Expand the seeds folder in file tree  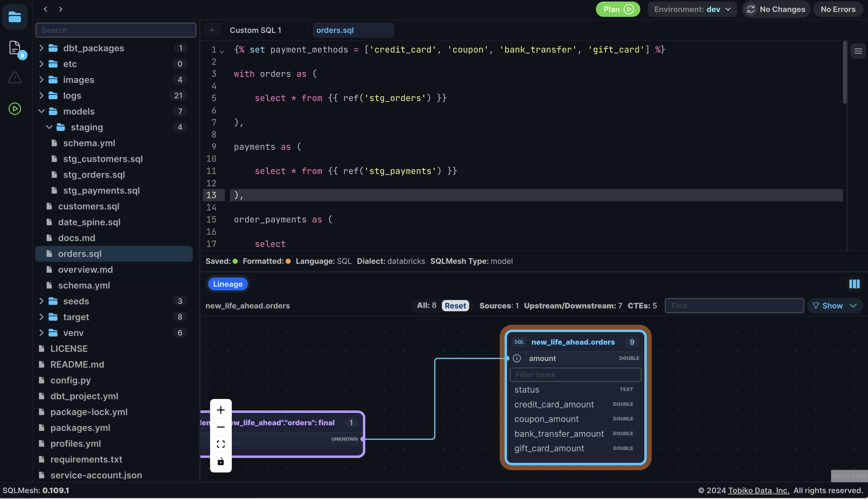(x=41, y=301)
